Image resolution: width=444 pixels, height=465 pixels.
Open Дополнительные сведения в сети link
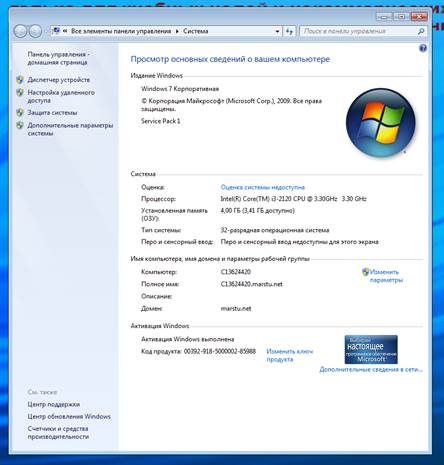tap(371, 369)
